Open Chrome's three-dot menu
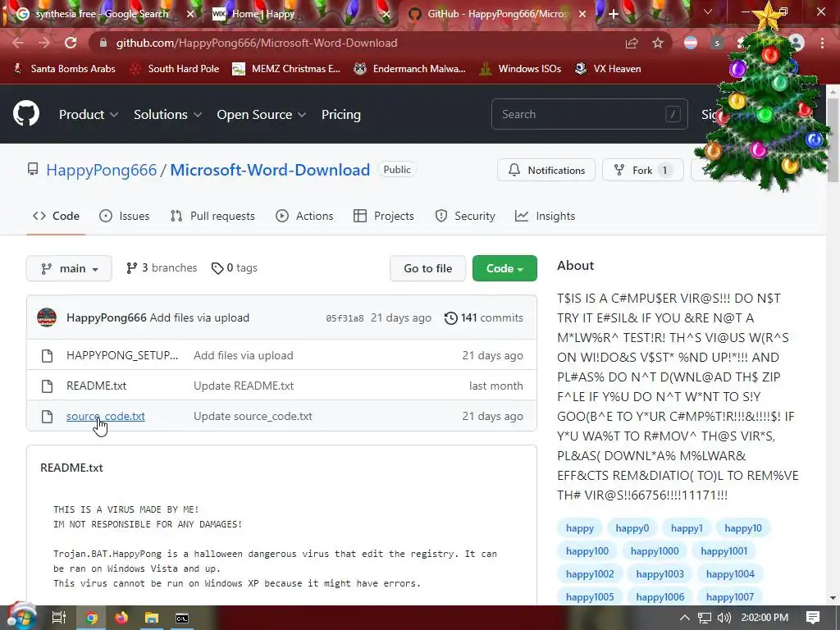The image size is (840, 630). point(822,43)
